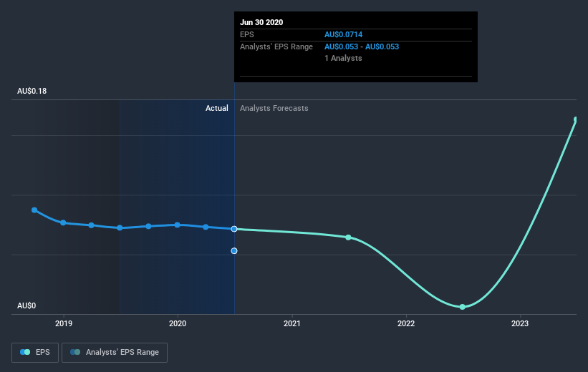Click the 2022 x-axis label

(x=406, y=323)
